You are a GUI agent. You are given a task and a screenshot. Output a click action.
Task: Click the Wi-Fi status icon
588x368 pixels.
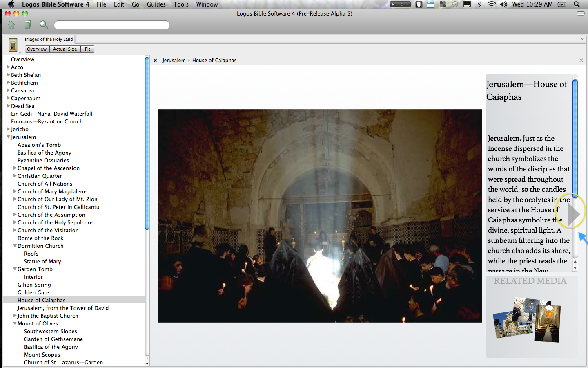(x=492, y=4)
